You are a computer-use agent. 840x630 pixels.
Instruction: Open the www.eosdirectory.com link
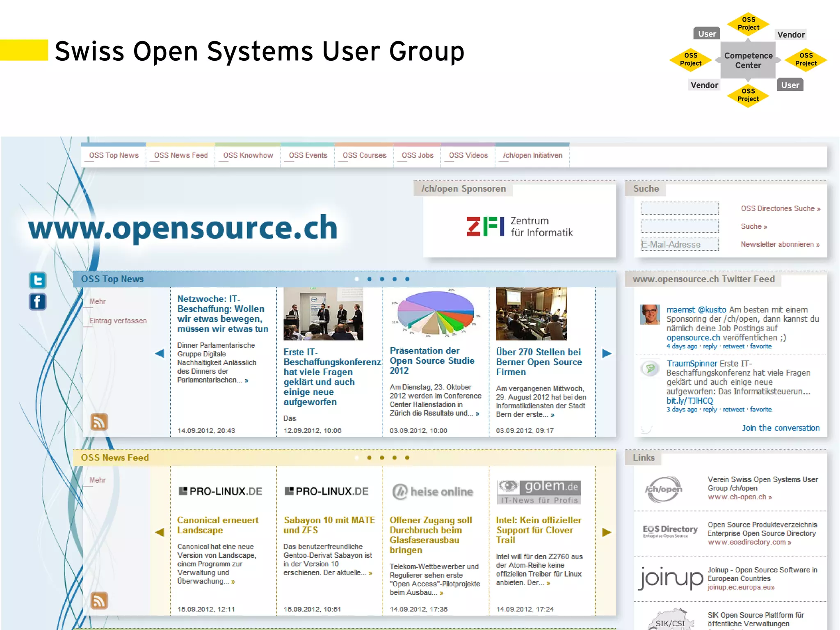[x=749, y=542]
